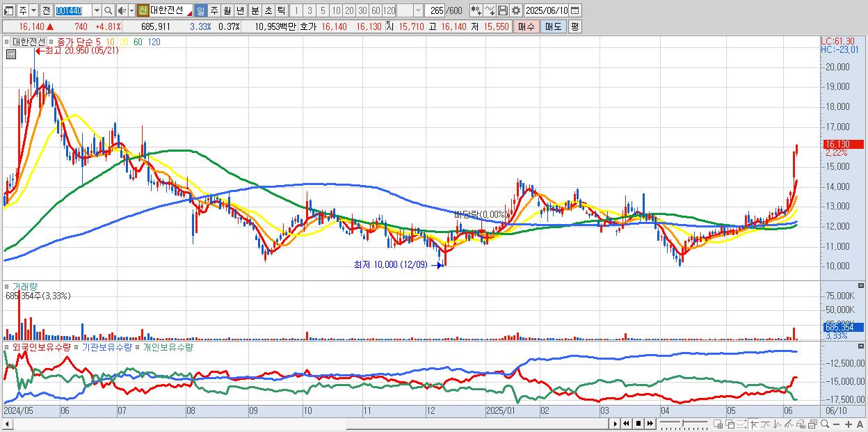This screenshot has height=432, width=868.
Task: Select the 월 monthly period
Action: click(227, 10)
